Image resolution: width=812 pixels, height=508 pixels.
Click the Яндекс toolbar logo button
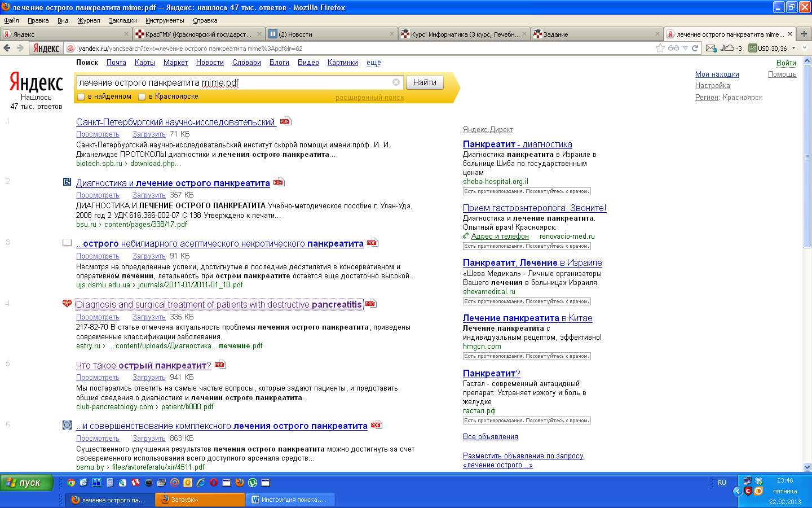point(46,48)
